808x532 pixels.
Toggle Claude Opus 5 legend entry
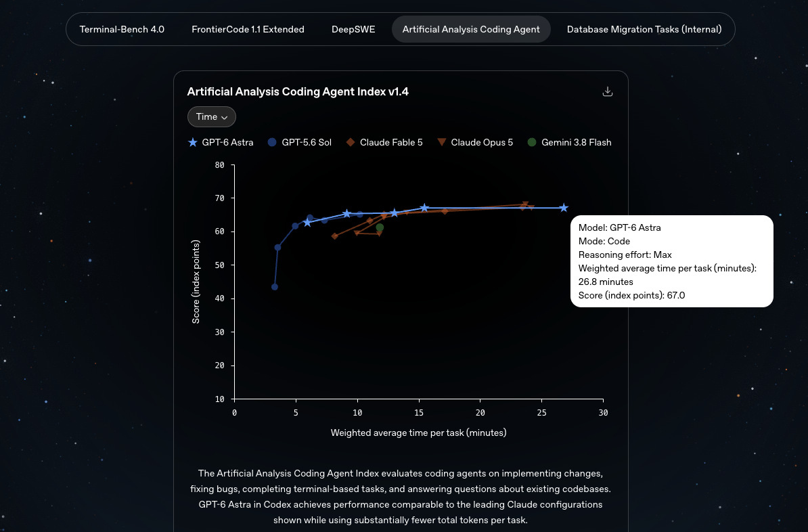point(474,142)
